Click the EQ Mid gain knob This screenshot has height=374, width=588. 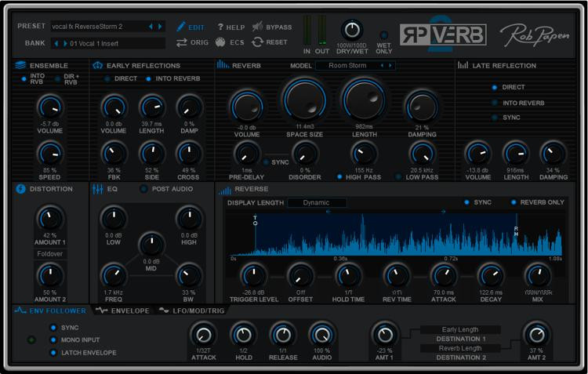click(x=151, y=245)
